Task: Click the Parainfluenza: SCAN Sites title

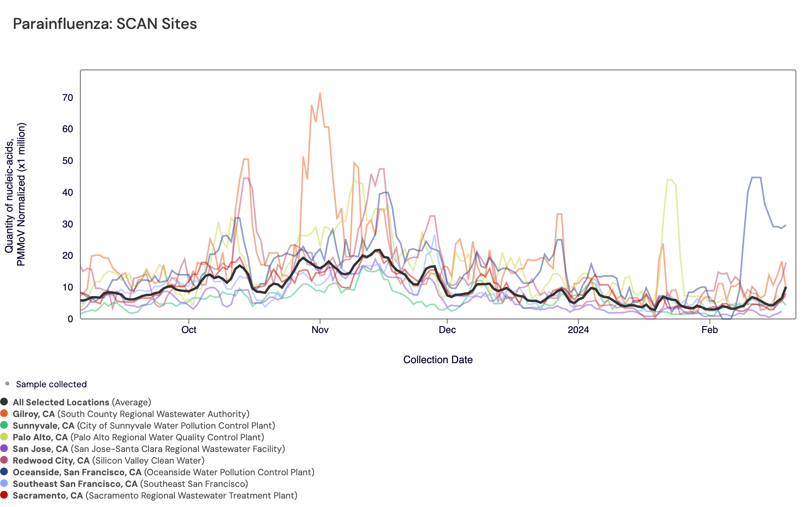Action: coord(105,24)
